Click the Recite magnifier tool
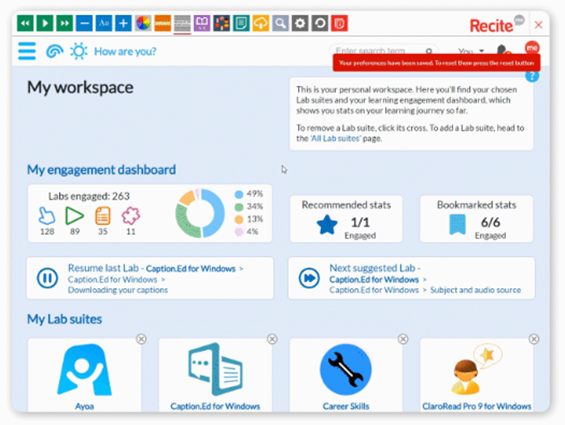565x425 pixels. [280, 23]
